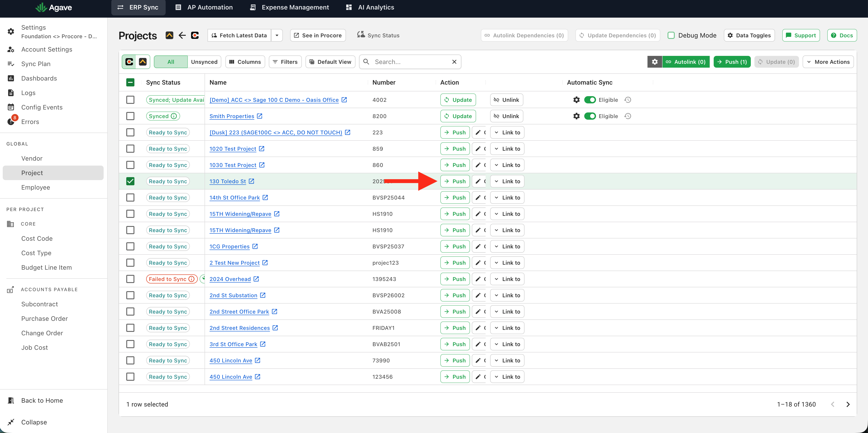Image resolution: width=868 pixels, height=433 pixels.
Task: Click the gear icon beside Autolink button
Action: [654, 62]
